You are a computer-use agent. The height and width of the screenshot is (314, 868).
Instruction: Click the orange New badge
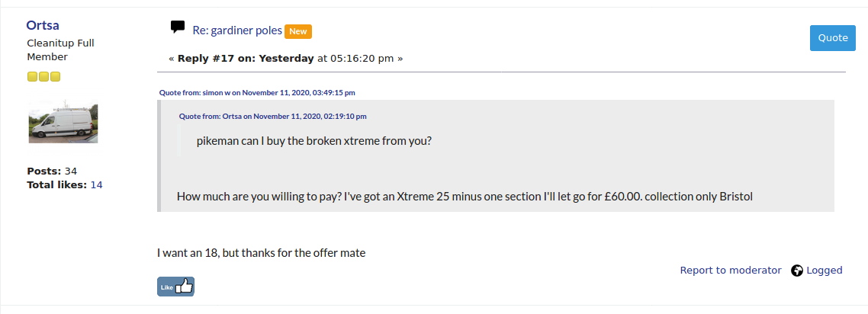298,31
